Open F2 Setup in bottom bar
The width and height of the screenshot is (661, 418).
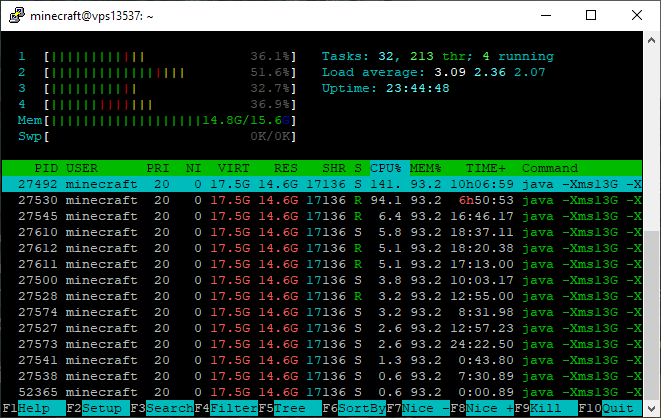click(x=100, y=408)
